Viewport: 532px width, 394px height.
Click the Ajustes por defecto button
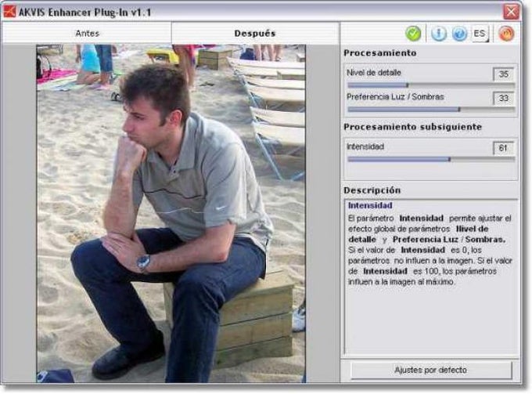(431, 370)
